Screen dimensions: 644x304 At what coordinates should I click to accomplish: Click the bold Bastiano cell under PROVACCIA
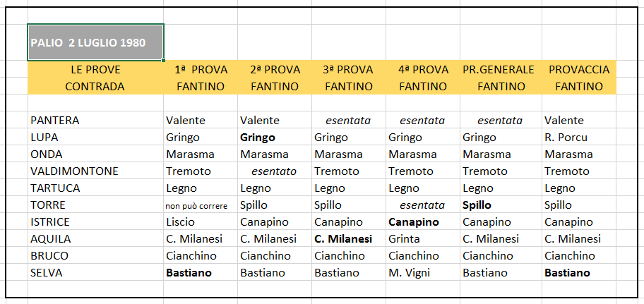point(579,272)
